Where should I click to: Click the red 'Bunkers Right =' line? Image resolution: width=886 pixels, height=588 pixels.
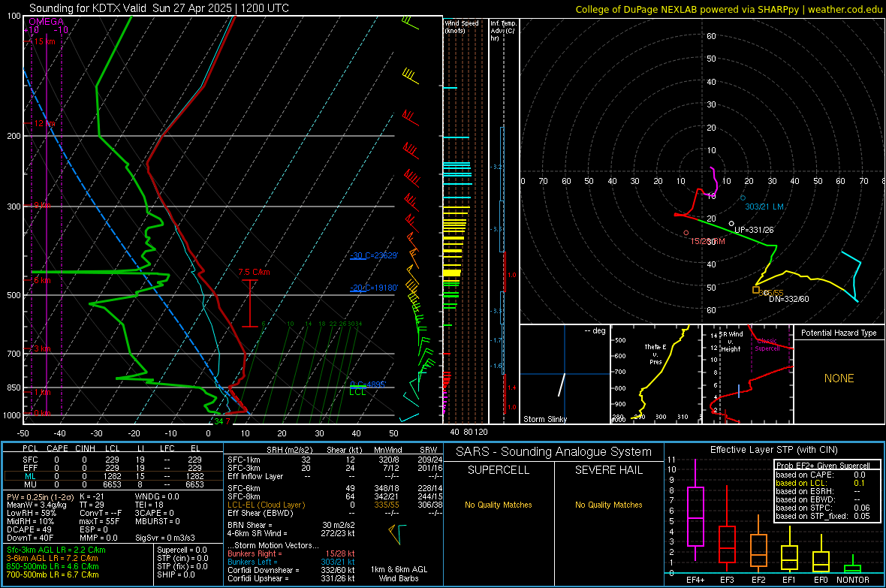click(x=291, y=553)
